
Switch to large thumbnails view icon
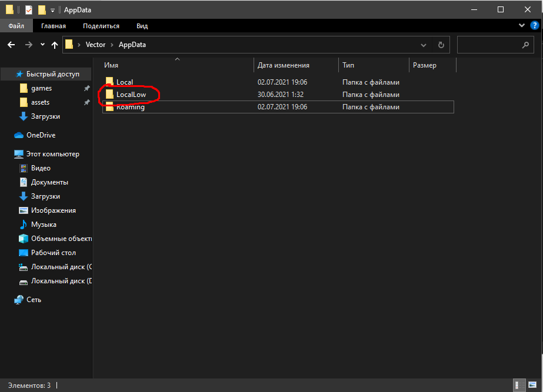tap(531, 386)
